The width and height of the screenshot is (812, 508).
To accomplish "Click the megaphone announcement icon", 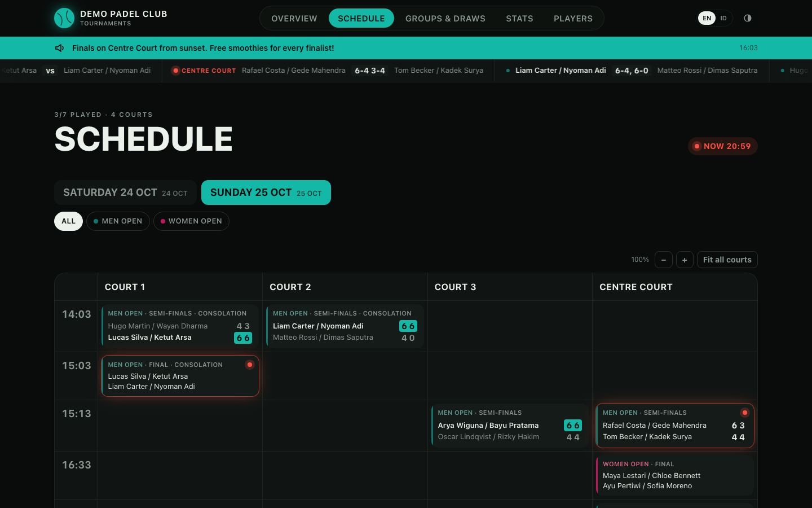I will (x=59, y=48).
